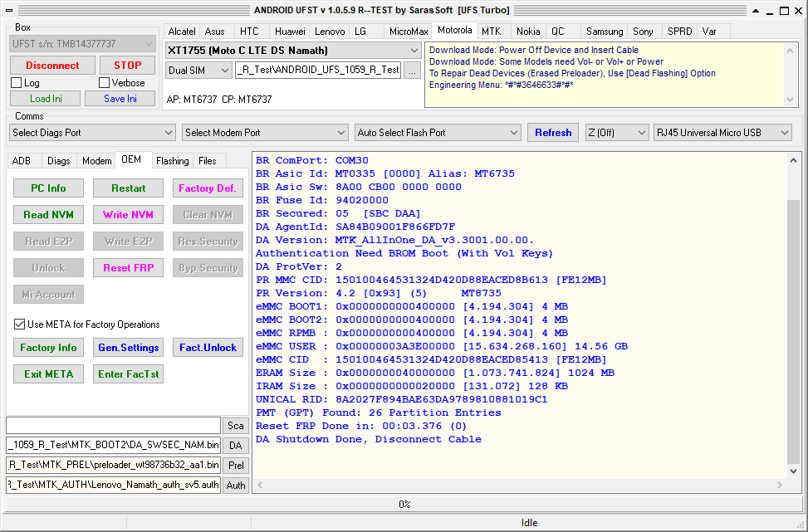Viewport: 808px width, 532px height.
Task: Open the SPRD tab
Action: 679,32
